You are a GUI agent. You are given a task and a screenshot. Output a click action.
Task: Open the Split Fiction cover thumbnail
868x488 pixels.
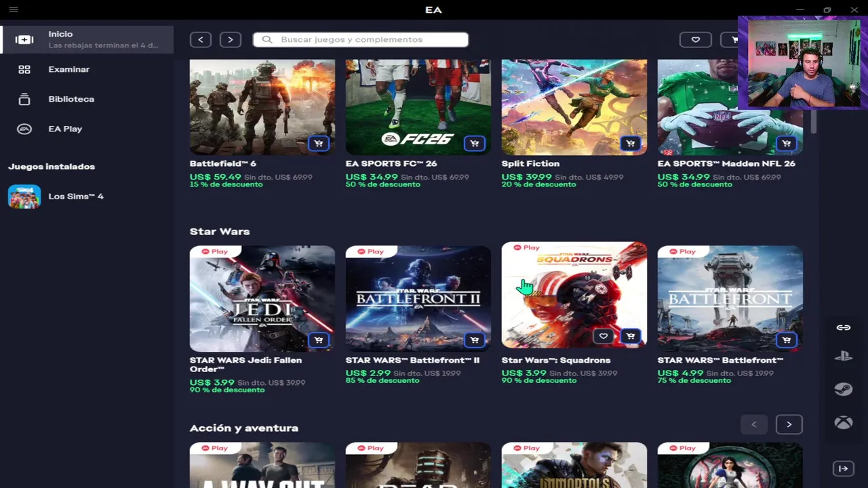click(x=574, y=107)
